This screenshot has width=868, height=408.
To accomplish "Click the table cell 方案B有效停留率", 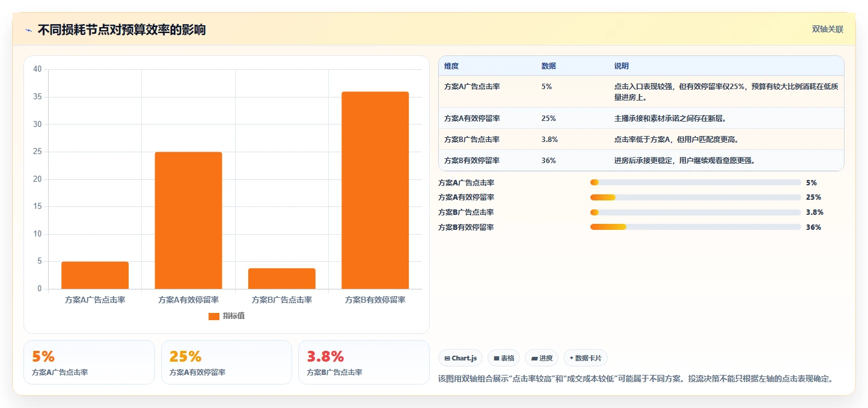I will pos(472,161).
